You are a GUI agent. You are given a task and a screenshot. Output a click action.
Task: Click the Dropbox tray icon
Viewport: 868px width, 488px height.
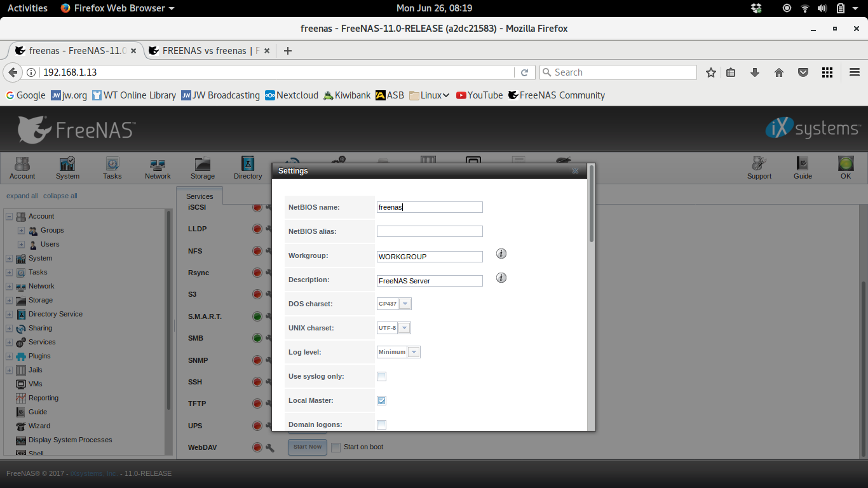(x=756, y=8)
